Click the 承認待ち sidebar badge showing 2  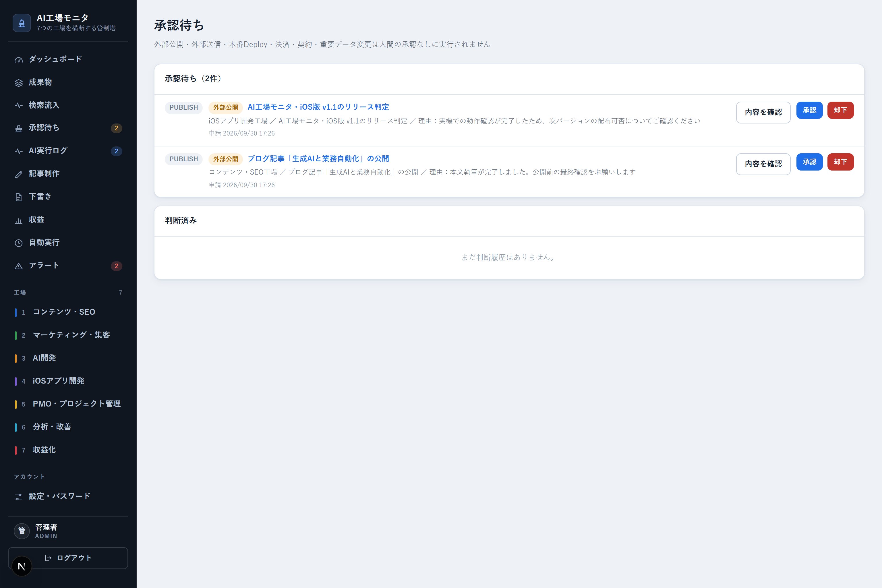[117, 128]
